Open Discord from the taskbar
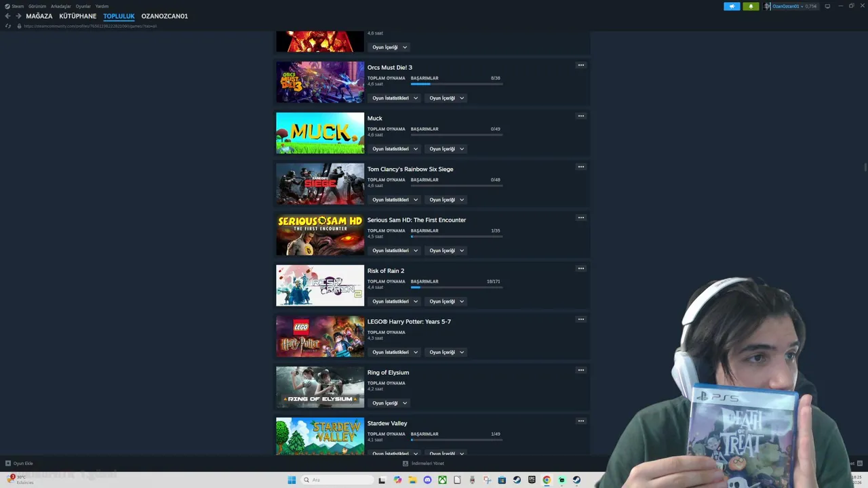Screen dimensions: 868x488 pos(427,480)
